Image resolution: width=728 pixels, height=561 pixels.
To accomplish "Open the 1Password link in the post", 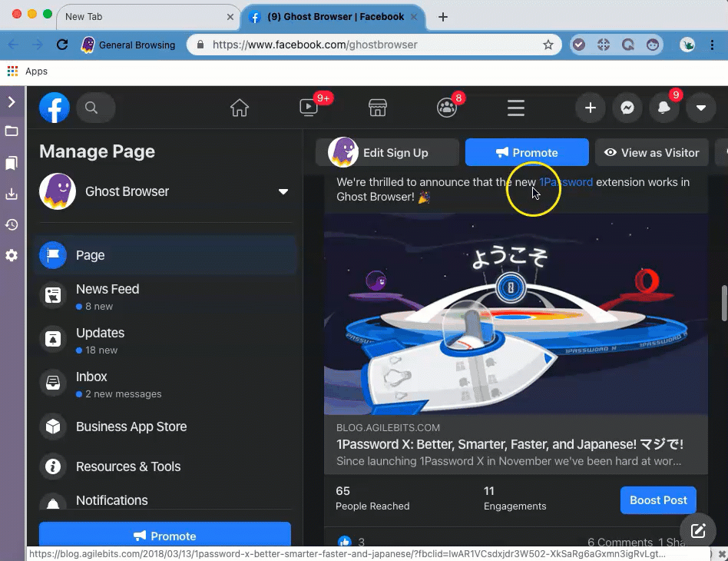I will tap(567, 182).
